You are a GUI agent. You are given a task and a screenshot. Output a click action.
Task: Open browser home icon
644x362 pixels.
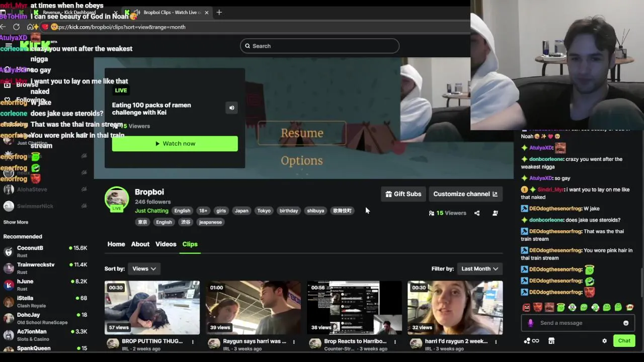pos(30,27)
